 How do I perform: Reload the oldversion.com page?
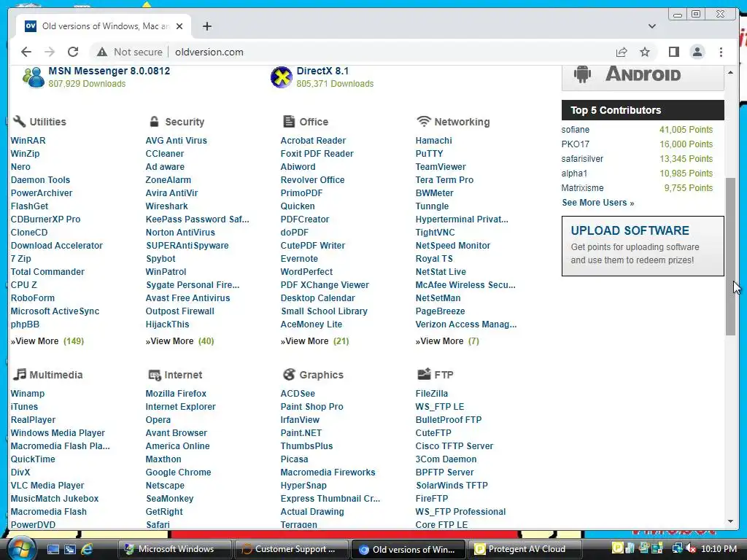pos(73,52)
